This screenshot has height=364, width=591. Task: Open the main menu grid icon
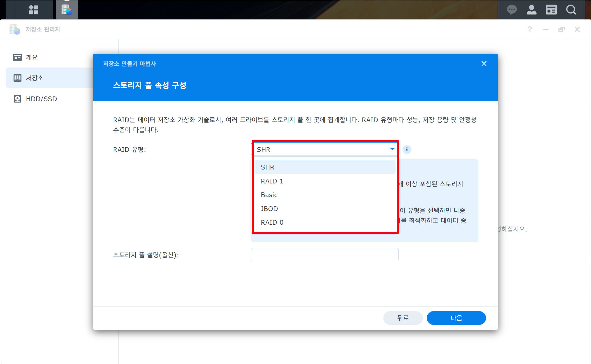click(x=33, y=10)
